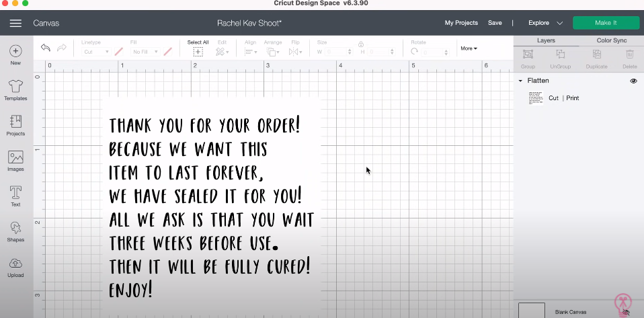Click the width stepper arrows

350,52
